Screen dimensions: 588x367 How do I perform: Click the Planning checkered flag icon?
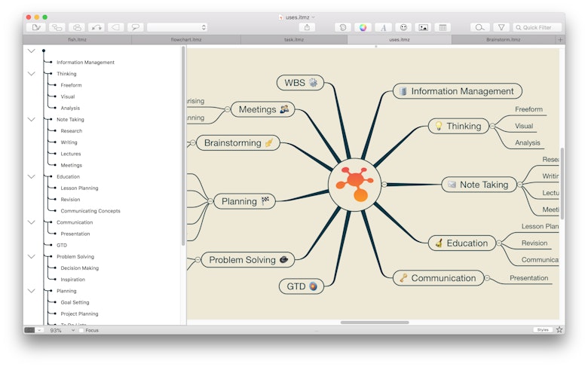265,201
